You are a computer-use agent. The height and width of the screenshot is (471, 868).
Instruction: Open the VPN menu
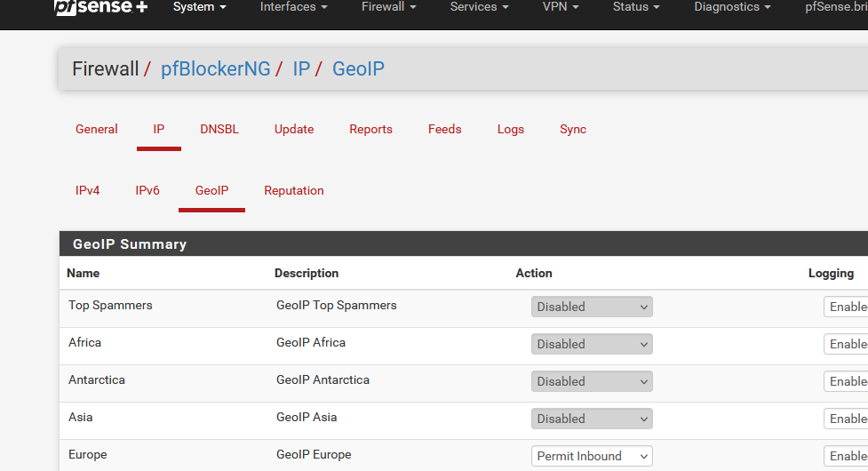click(561, 7)
